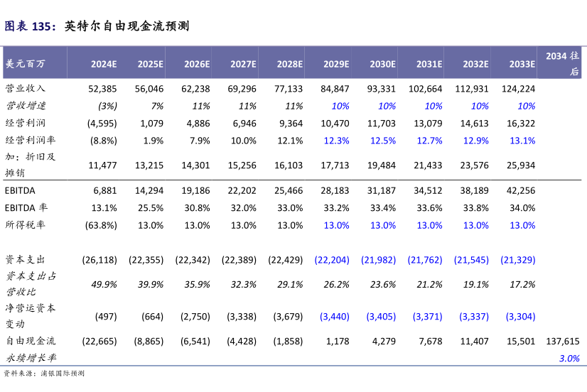Click the 营业收入 row label
The height and width of the screenshot is (392, 587).
[25, 89]
